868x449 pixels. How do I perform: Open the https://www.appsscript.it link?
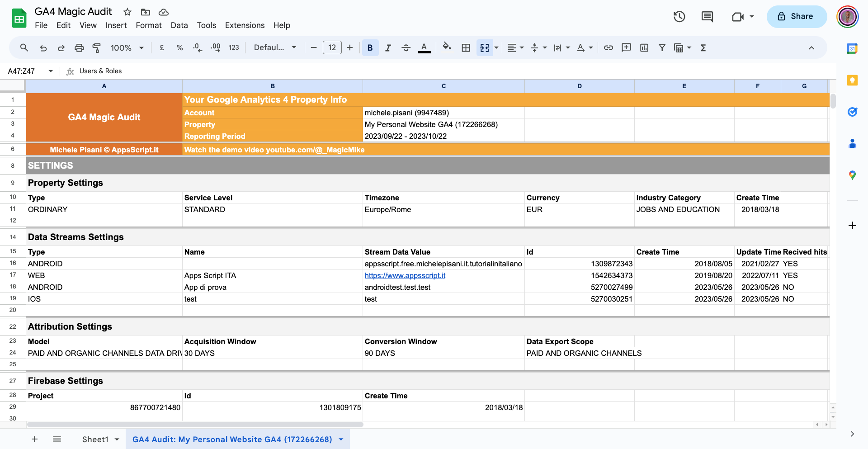coord(405,275)
